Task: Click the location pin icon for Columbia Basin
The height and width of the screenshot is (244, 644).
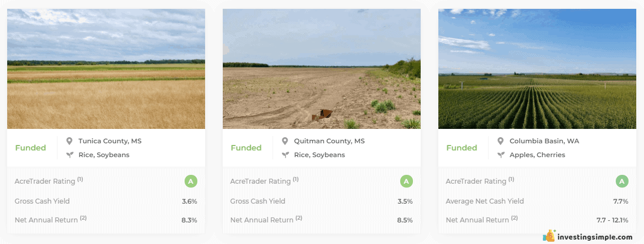Action: coord(501,141)
